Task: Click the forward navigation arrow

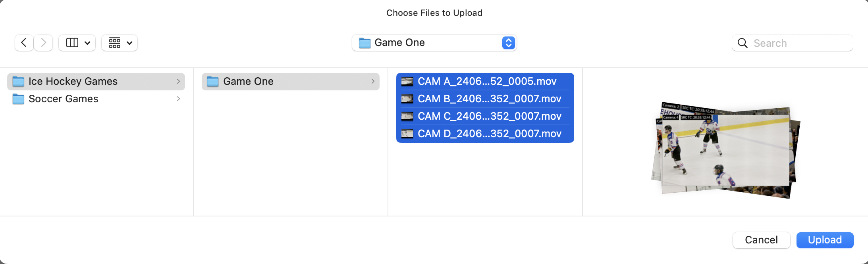Action: [x=43, y=42]
